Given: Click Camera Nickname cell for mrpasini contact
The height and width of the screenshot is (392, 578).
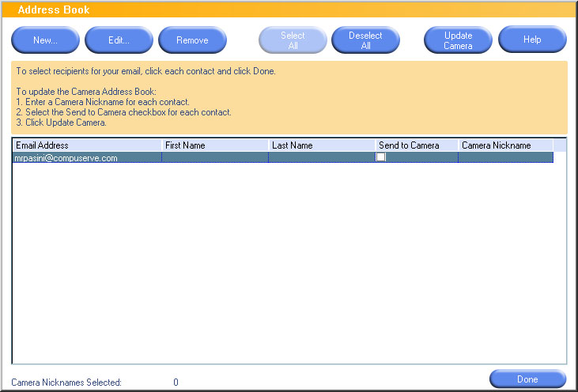Looking at the screenshot, I should 504,158.
